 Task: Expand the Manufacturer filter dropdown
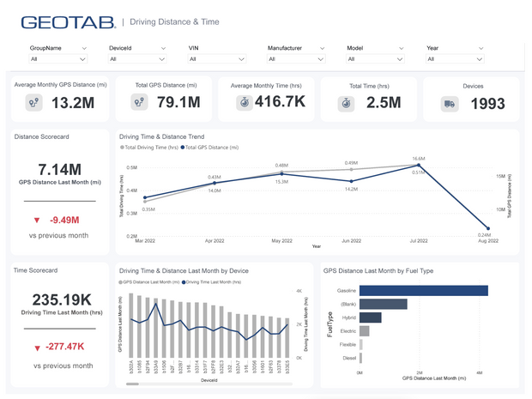(295, 59)
